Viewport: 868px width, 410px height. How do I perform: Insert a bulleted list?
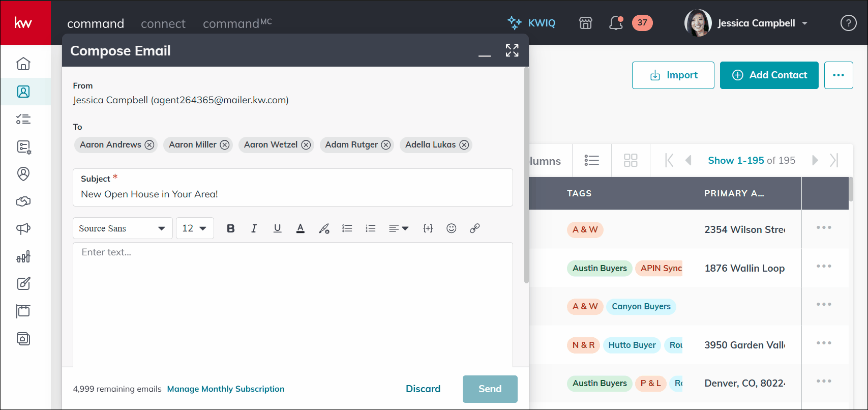(x=347, y=228)
